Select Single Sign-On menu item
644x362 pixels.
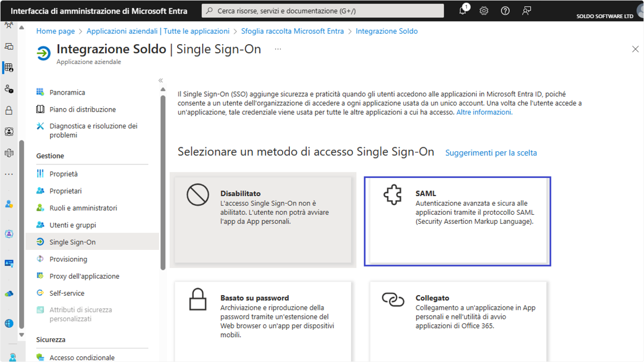92,242
